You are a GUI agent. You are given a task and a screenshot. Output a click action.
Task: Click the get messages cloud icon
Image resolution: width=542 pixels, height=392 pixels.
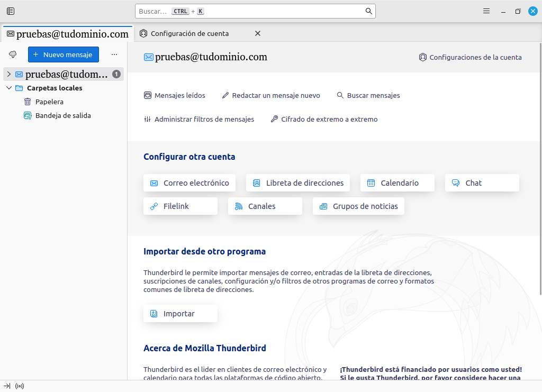click(x=13, y=54)
